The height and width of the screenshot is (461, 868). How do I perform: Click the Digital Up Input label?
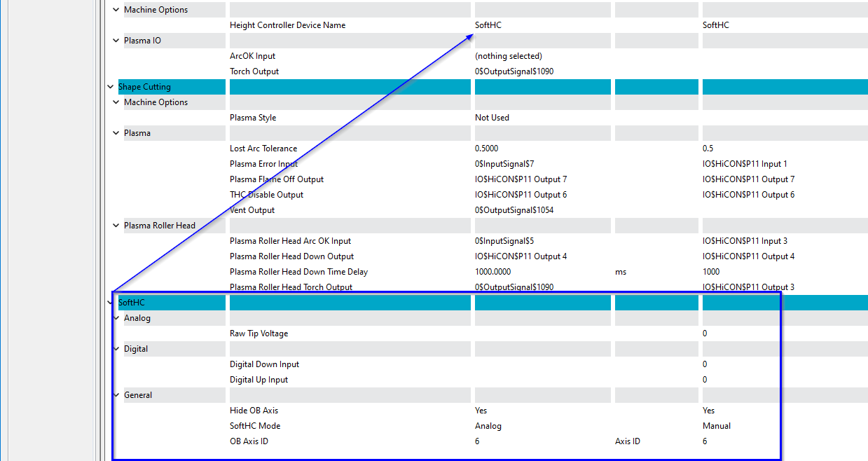[x=259, y=380]
